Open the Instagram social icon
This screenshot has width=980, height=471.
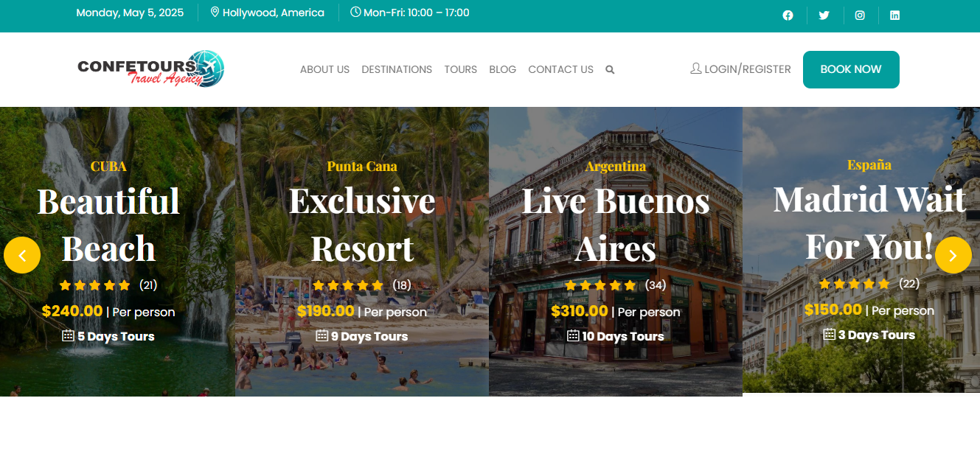point(860,15)
